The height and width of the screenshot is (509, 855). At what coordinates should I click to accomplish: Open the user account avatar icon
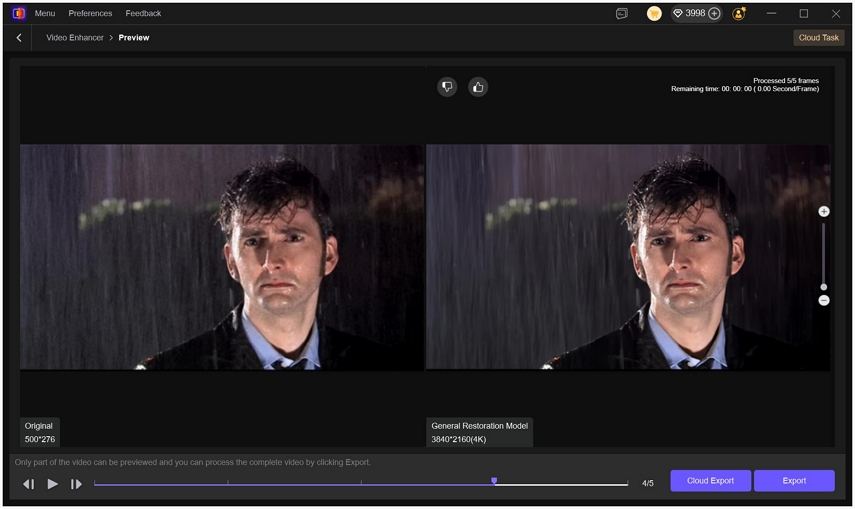click(x=739, y=14)
